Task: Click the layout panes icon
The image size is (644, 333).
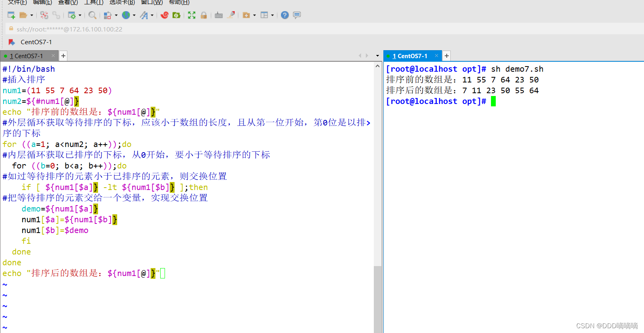Action: 264,15
